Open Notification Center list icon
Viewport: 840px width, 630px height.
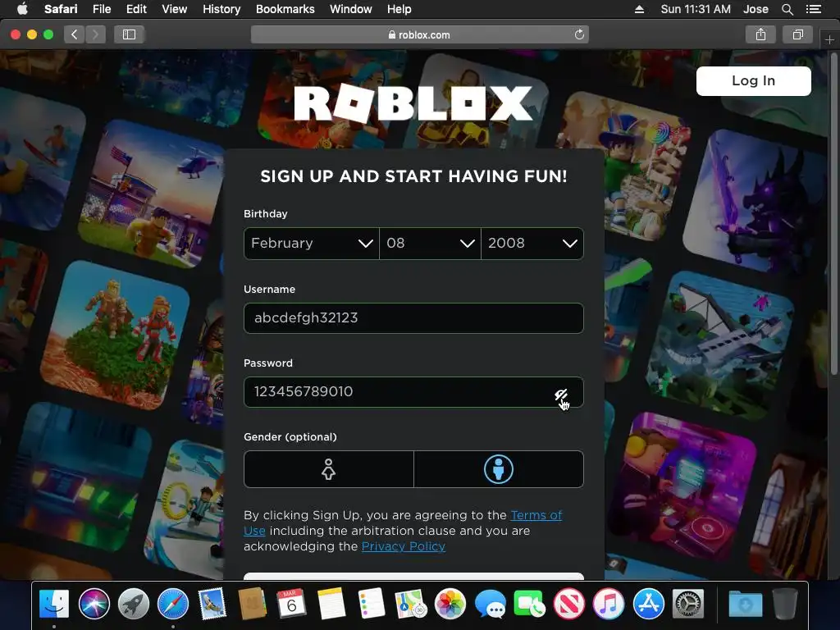coord(813,9)
